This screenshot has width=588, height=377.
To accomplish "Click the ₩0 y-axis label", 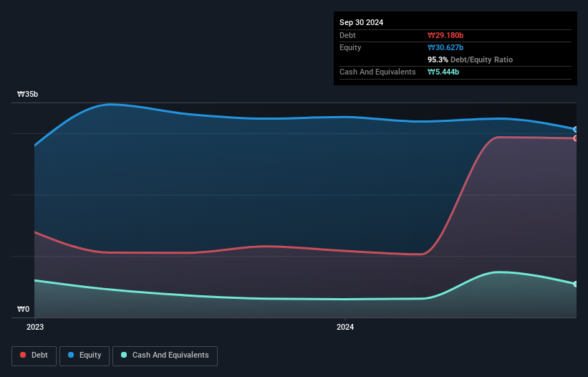I will pos(23,309).
